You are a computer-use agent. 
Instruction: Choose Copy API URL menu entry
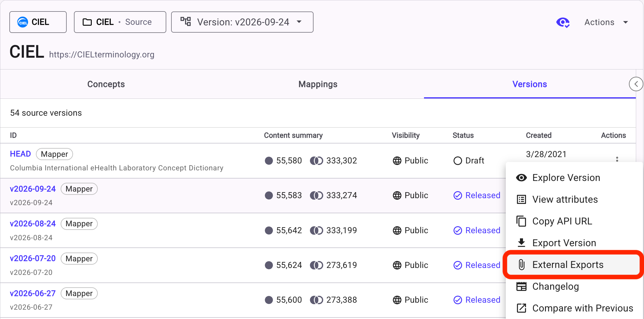coord(574,221)
